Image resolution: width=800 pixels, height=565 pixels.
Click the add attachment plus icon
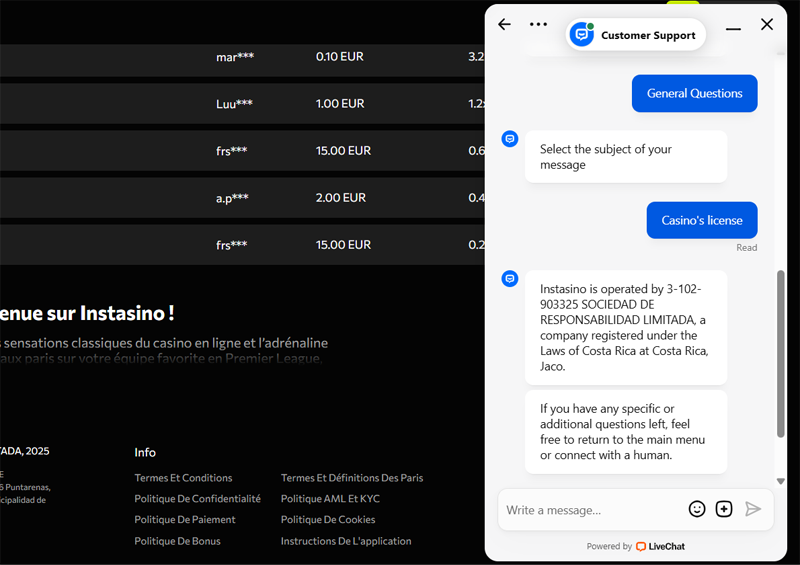(x=724, y=509)
